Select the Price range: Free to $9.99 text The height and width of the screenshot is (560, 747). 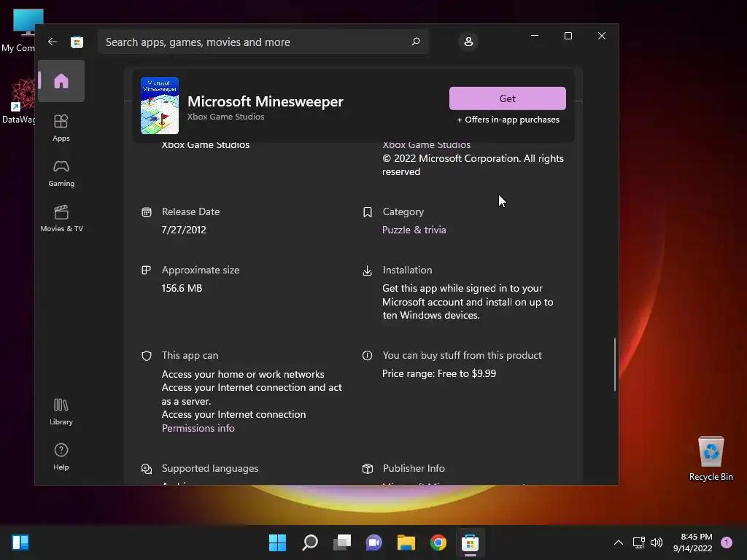[x=438, y=374]
